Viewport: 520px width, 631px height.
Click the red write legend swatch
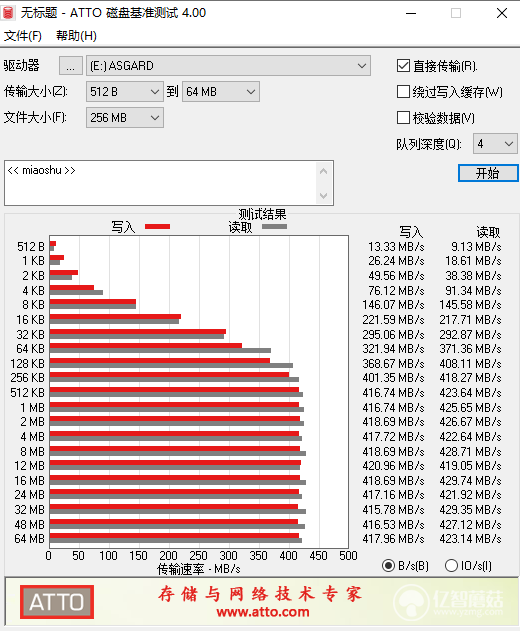click(x=157, y=227)
